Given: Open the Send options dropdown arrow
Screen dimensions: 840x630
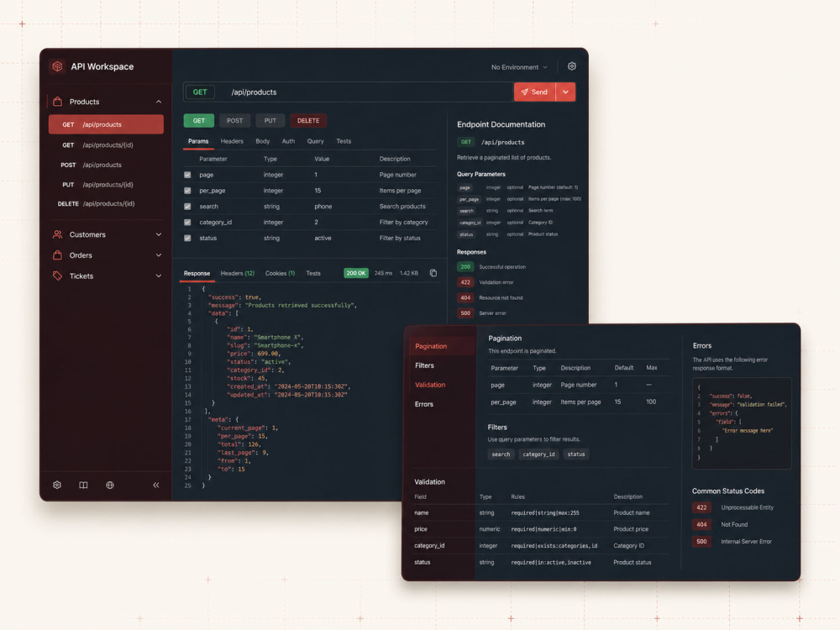Looking at the screenshot, I should tap(565, 92).
